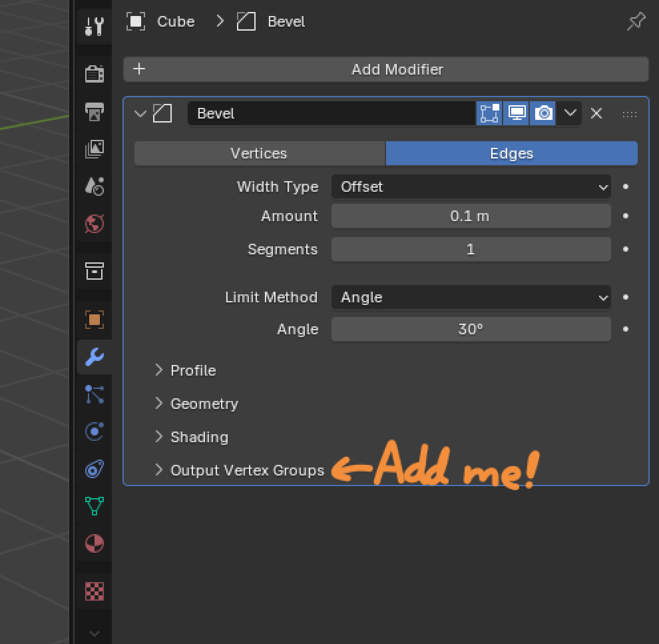659x644 pixels.
Task: Click the Angle 30° field
Action: tap(471, 329)
